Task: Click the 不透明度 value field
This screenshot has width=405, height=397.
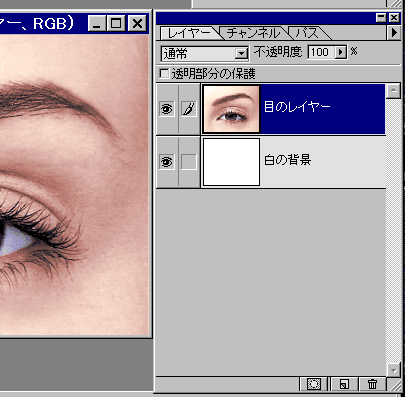Action: [x=321, y=52]
